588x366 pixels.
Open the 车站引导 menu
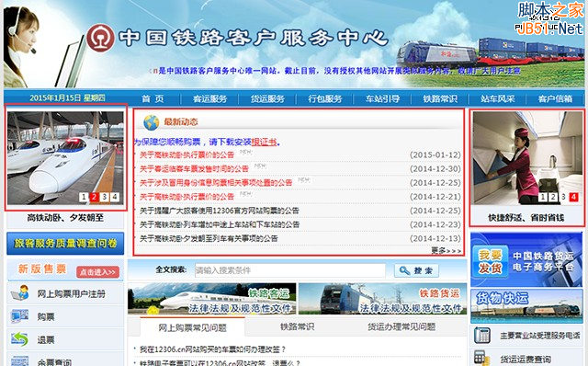383,98
